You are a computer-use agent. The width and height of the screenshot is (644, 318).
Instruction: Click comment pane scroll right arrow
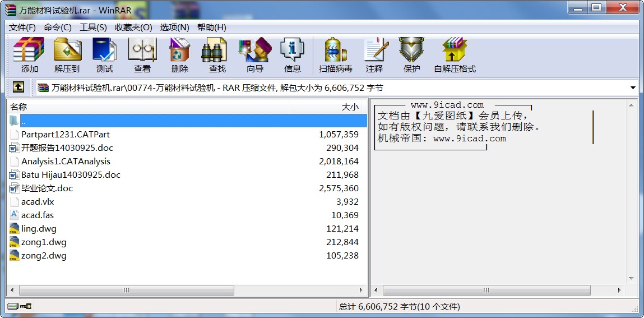pos(619,290)
